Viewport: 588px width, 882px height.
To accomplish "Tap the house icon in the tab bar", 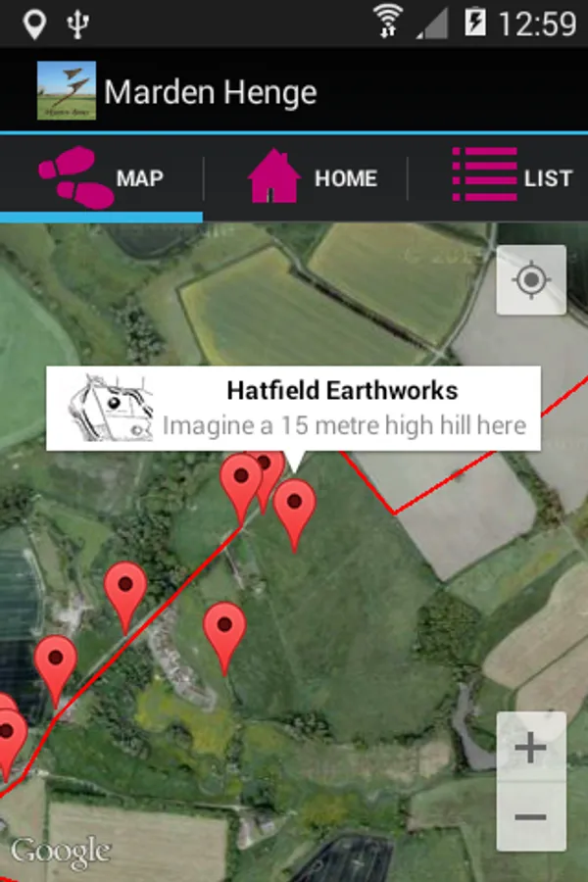I will point(273,175).
